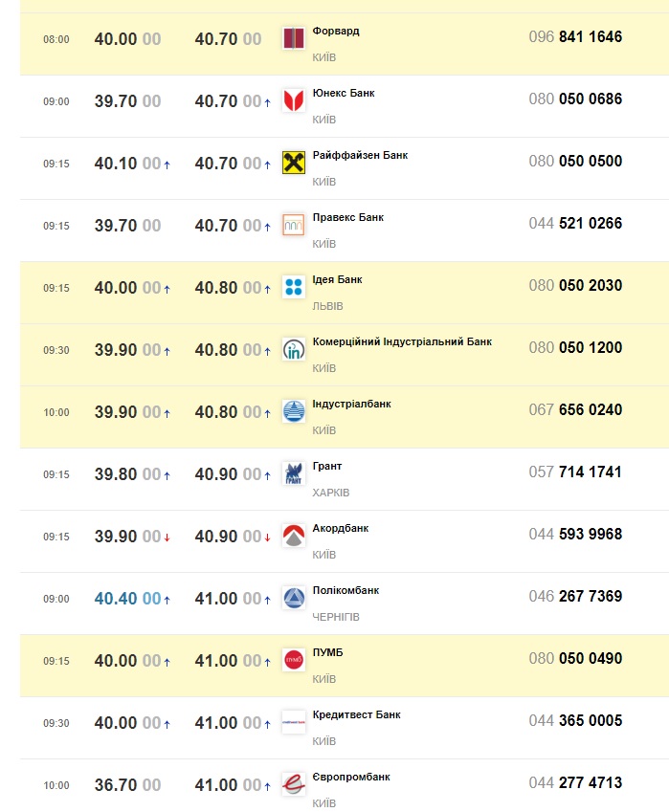This screenshot has width=669, height=812.
Task: Click the Індустріалбанк globe logo
Action: (x=294, y=411)
